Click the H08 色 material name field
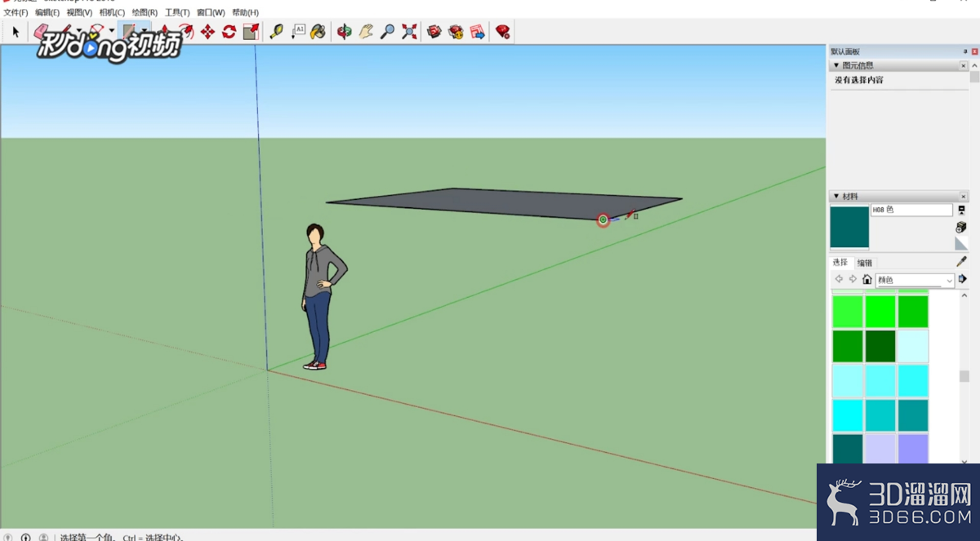The image size is (980, 541). (911, 210)
